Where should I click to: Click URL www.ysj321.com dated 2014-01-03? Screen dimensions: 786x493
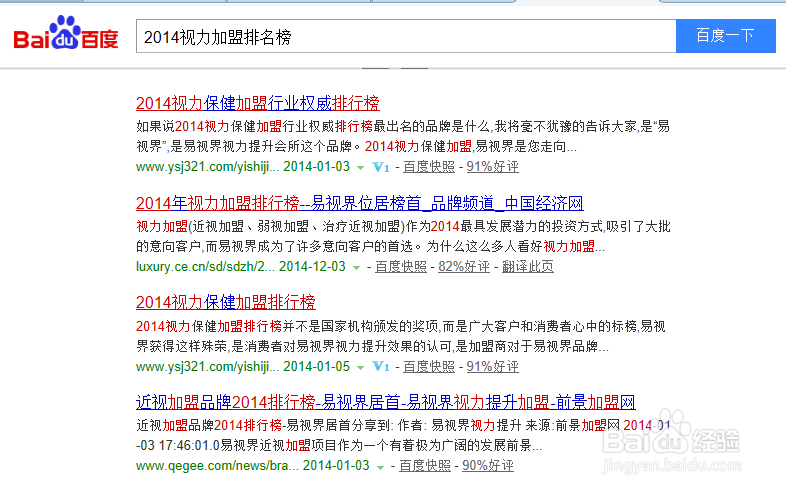coord(207,167)
